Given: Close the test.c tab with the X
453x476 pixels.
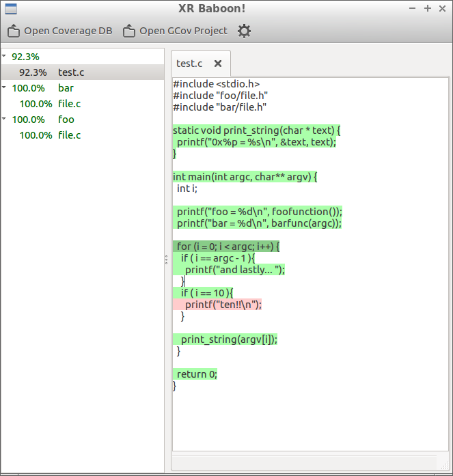Looking at the screenshot, I should [x=218, y=64].
